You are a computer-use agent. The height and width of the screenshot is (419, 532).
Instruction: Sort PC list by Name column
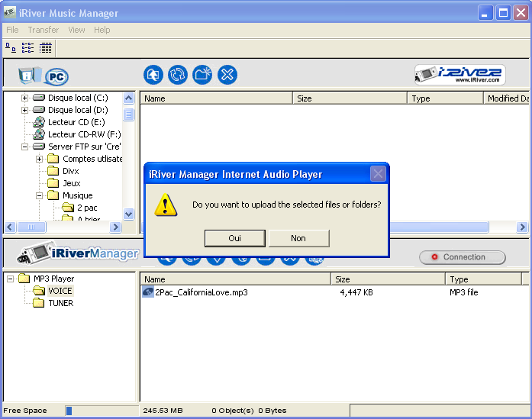click(216, 98)
